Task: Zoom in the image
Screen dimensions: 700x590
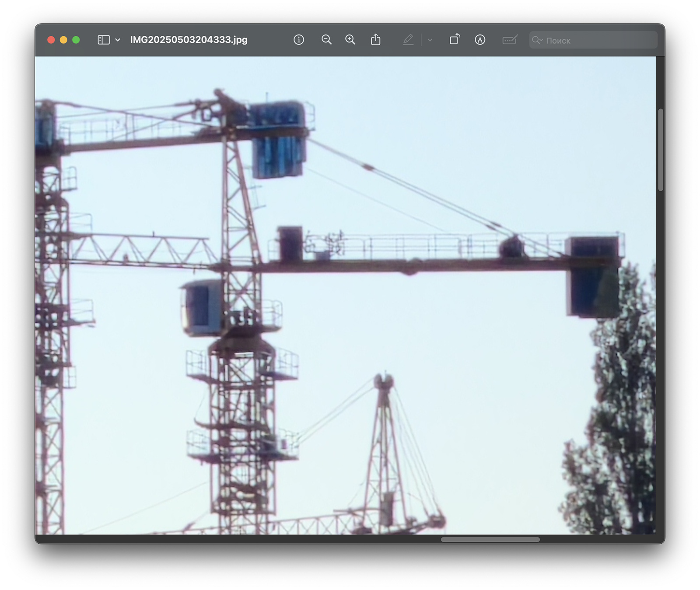Action: click(x=350, y=40)
